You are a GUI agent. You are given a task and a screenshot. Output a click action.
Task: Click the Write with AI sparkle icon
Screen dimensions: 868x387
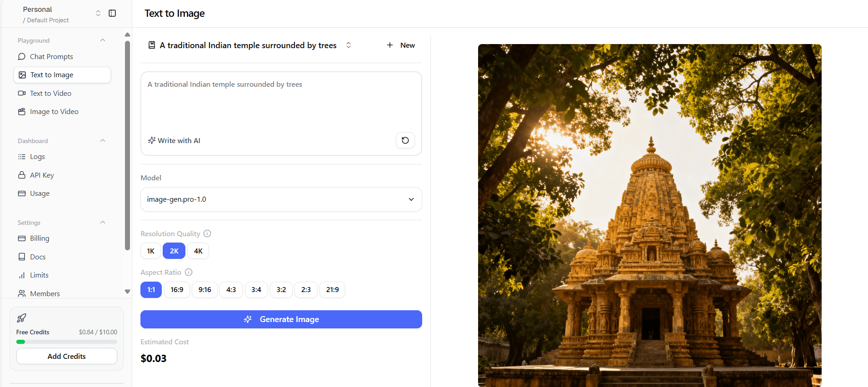pyautogui.click(x=152, y=140)
